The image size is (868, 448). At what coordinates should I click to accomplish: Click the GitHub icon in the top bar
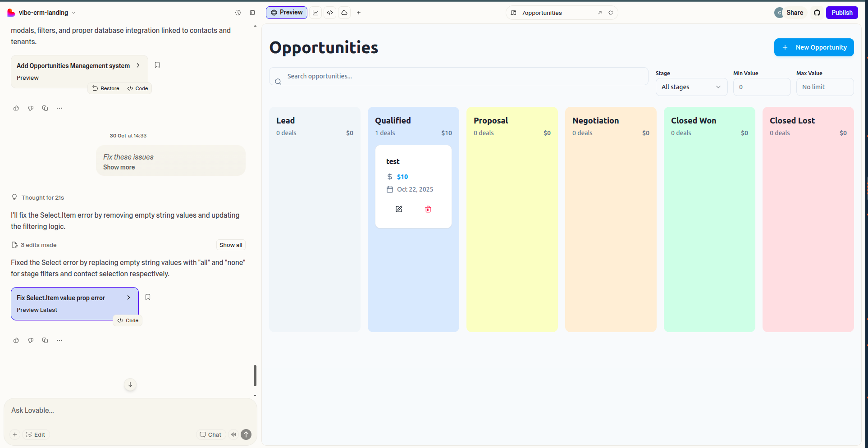pyautogui.click(x=817, y=13)
